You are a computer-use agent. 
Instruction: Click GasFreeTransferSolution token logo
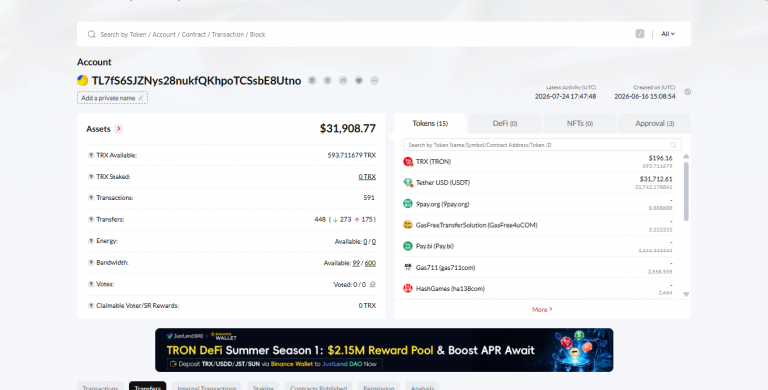coord(408,225)
